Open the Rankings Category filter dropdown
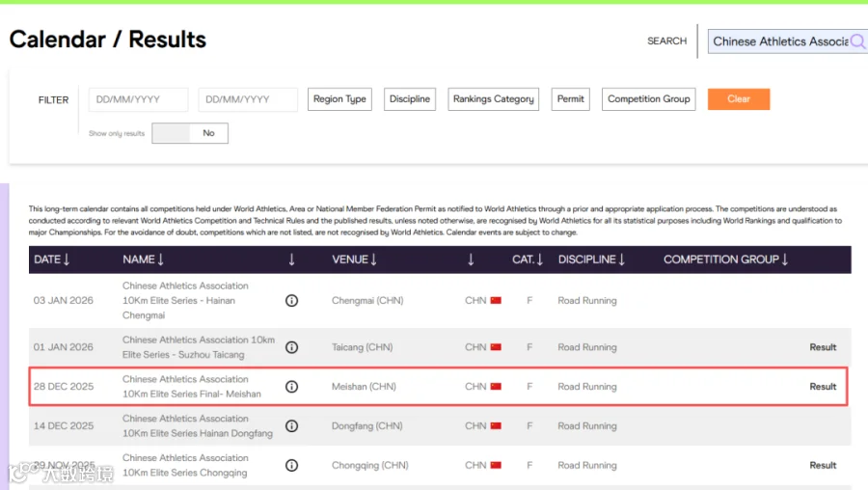The width and height of the screenshot is (868, 490). pyautogui.click(x=493, y=99)
